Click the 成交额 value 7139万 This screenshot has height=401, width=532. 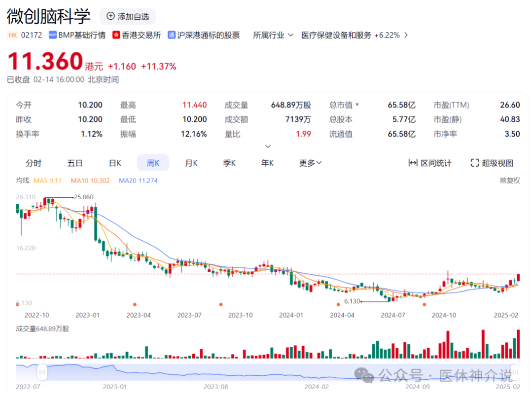tap(298, 119)
